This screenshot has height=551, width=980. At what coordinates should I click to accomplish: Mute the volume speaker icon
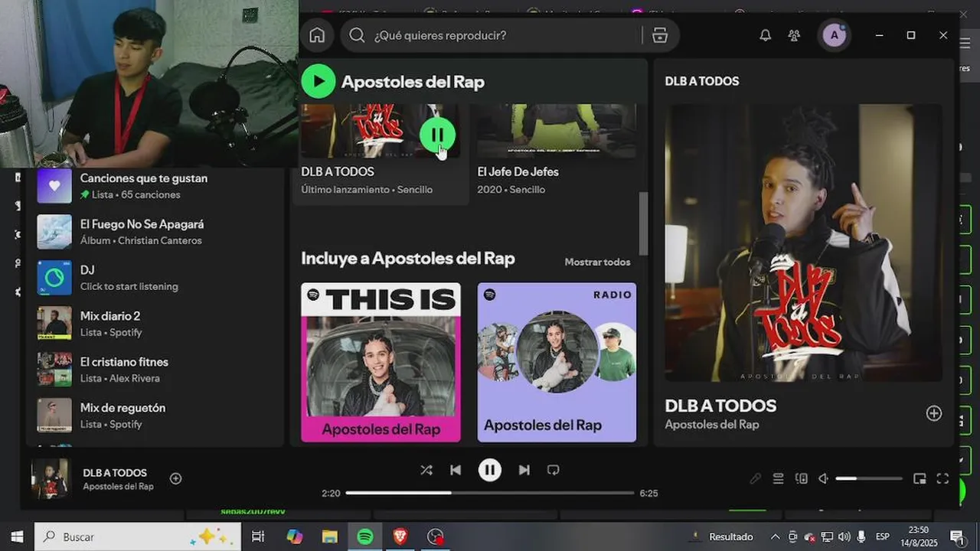pyautogui.click(x=824, y=479)
